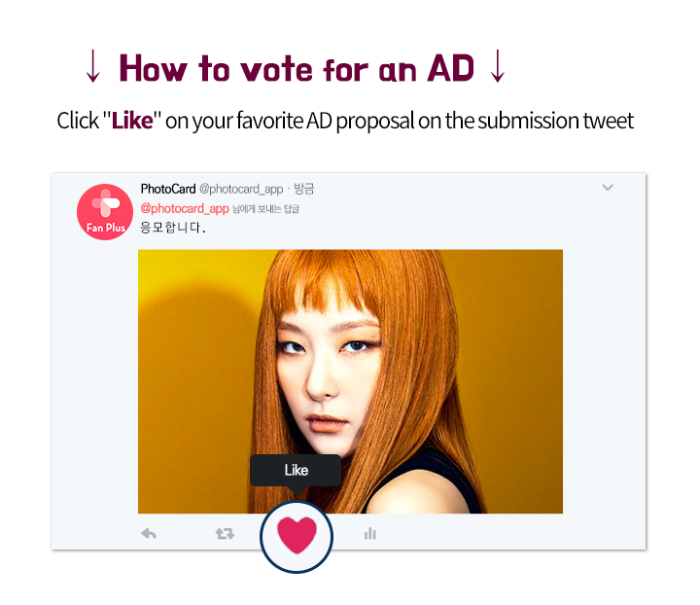The image size is (700, 605).
Task: Click the 'How to vote for an AD' heading
Action: [297, 69]
